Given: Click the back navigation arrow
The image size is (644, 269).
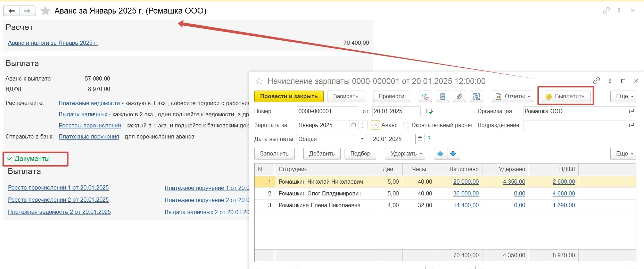Looking at the screenshot, I should point(12,11).
